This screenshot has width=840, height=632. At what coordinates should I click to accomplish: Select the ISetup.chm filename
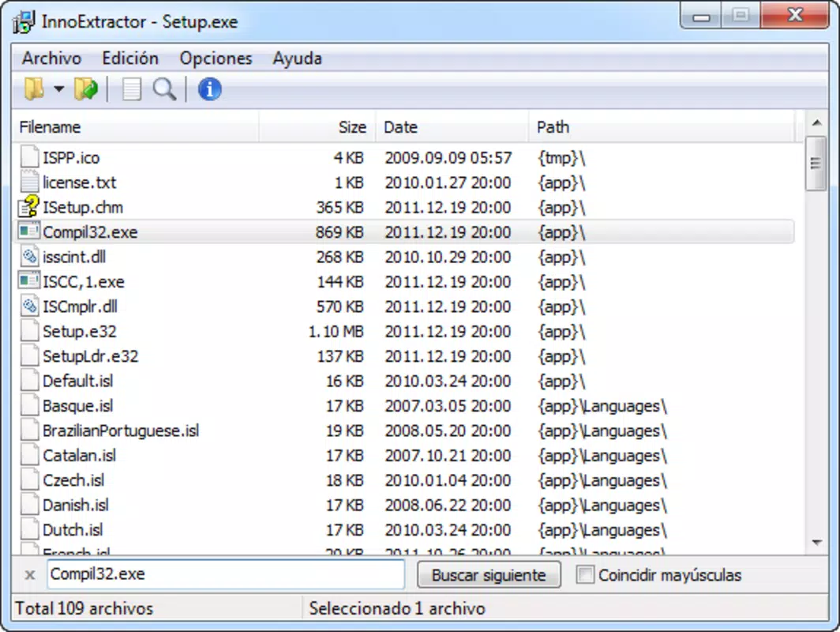(83, 207)
